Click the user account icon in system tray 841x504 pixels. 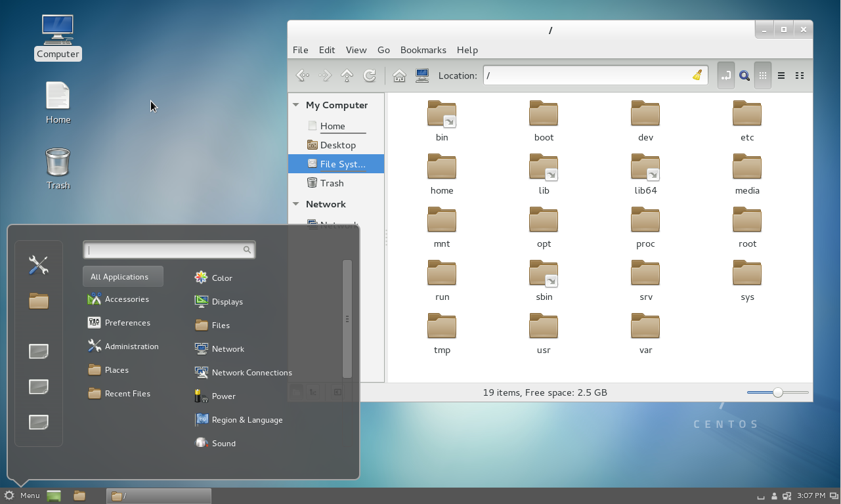tap(773, 495)
